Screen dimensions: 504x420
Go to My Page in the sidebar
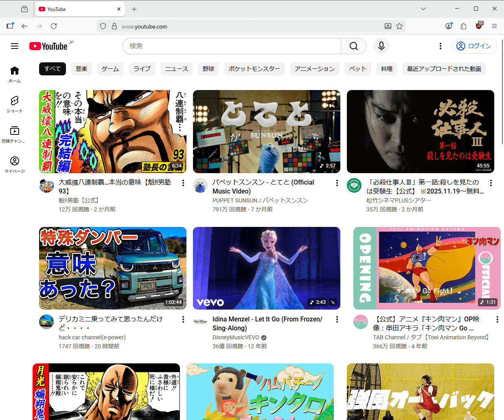pos(15,164)
